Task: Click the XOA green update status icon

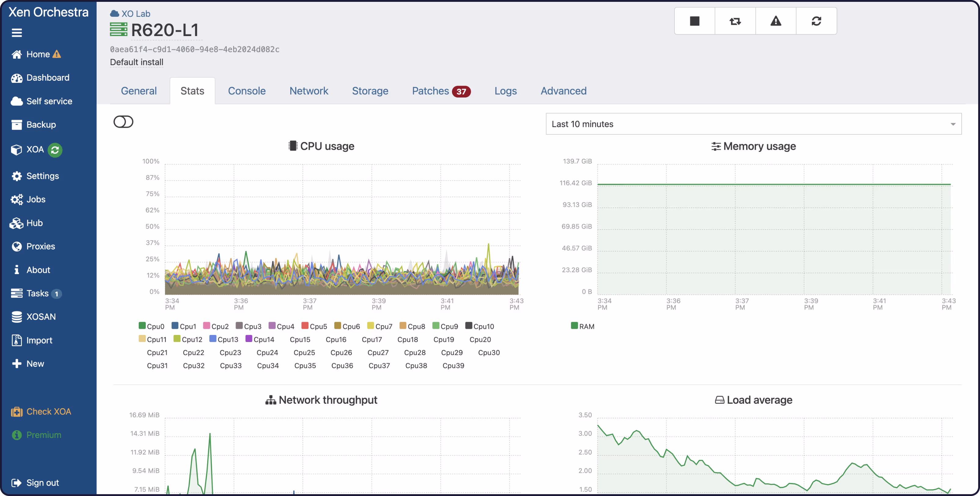Action: click(x=55, y=150)
